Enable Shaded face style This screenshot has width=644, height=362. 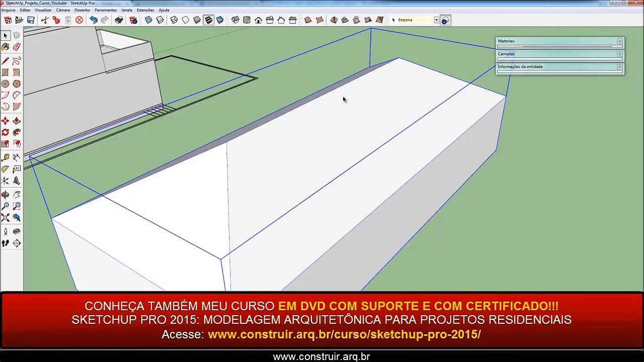197,20
